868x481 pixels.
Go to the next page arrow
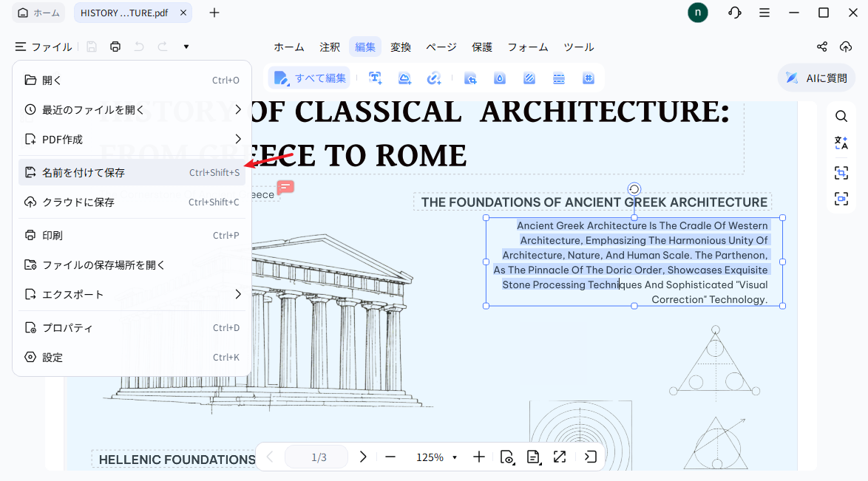point(363,457)
